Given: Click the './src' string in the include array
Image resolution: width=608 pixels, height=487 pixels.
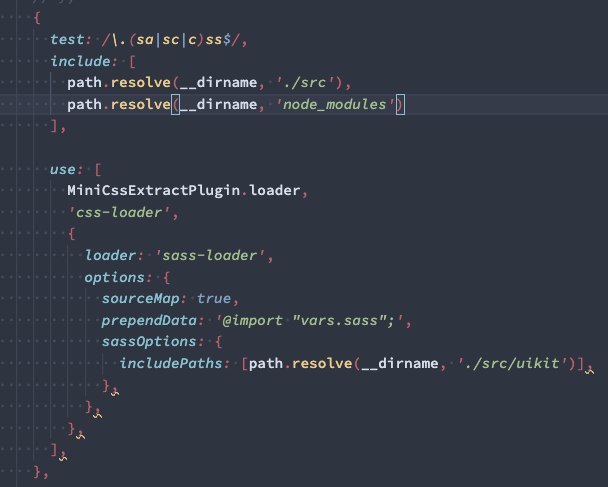Looking at the screenshot, I should [305, 83].
